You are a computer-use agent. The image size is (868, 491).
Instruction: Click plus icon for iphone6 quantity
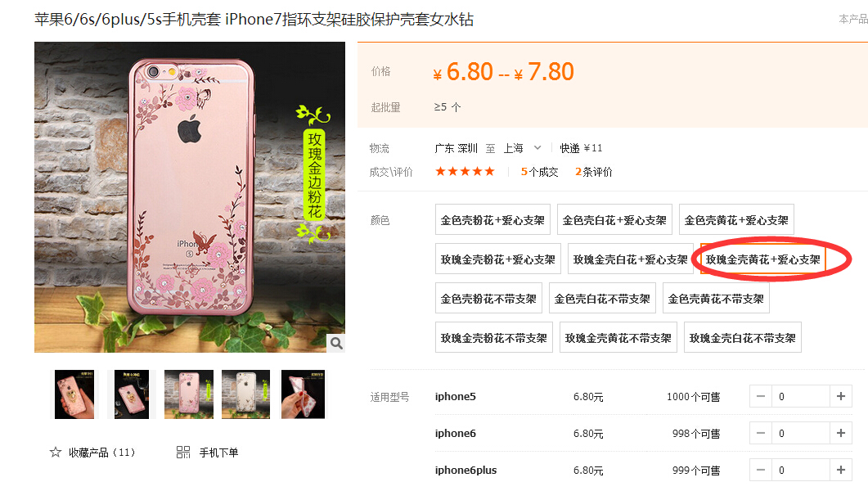click(841, 433)
